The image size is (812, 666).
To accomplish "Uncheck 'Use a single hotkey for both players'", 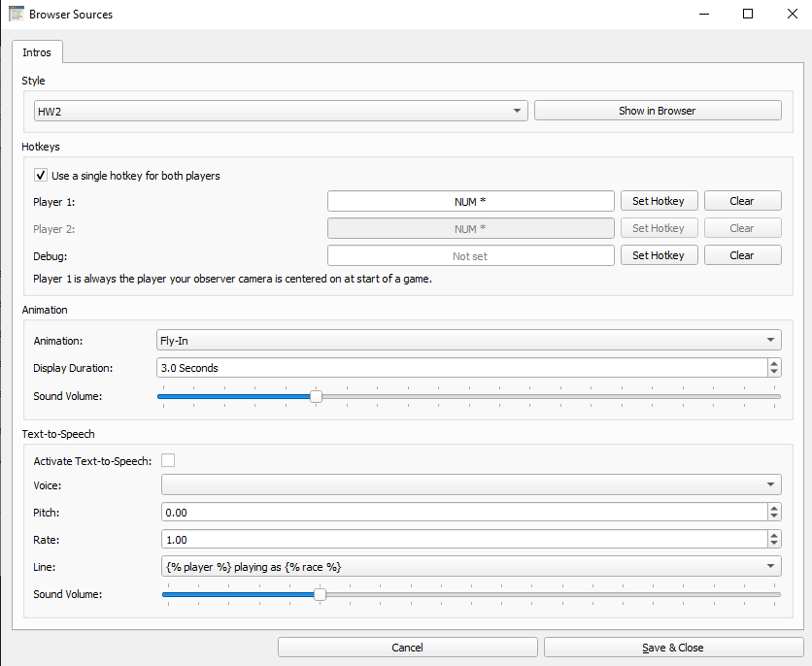I will (x=40, y=175).
